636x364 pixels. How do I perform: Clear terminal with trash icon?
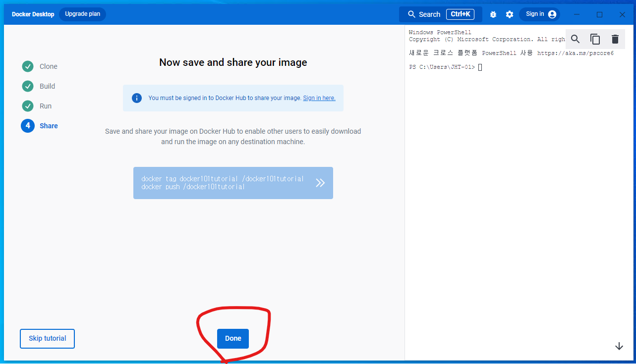(615, 39)
